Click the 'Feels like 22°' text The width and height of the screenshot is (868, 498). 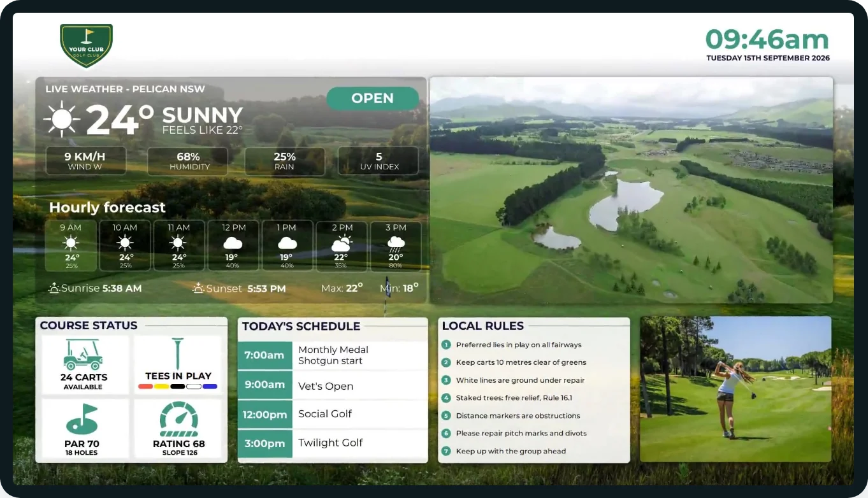pyautogui.click(x=203, y=130)
